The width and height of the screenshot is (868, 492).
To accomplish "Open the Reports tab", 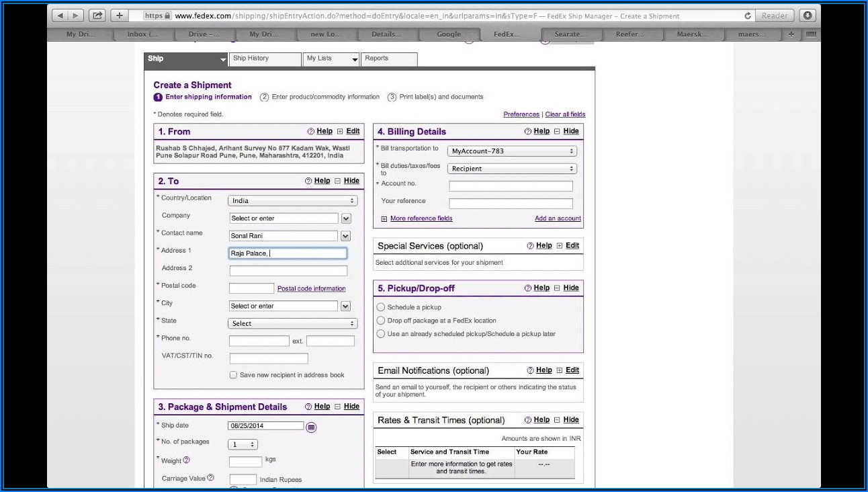I will (x=388, y=59).
